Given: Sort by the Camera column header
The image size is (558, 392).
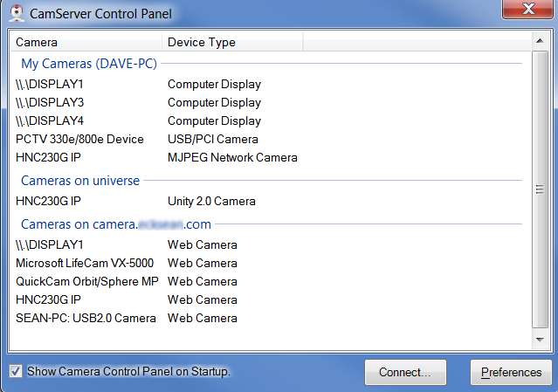Looking at the screenshot, I should tap(86, 42).
